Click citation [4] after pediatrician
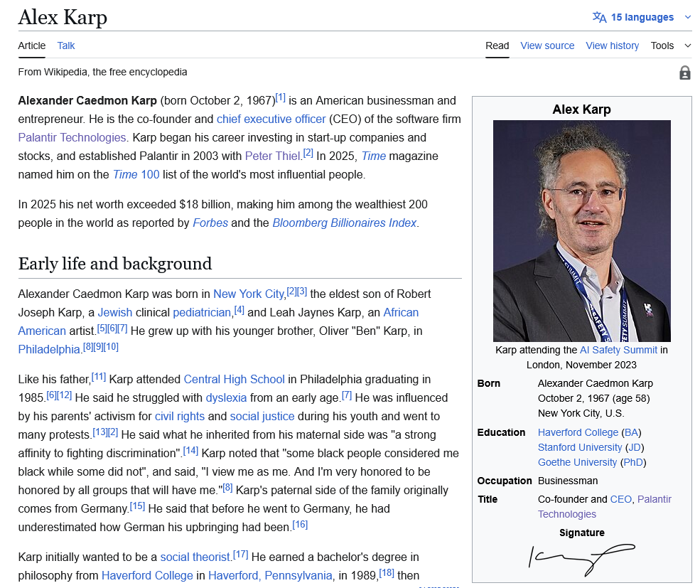700x588 pixels. [239, 309]
